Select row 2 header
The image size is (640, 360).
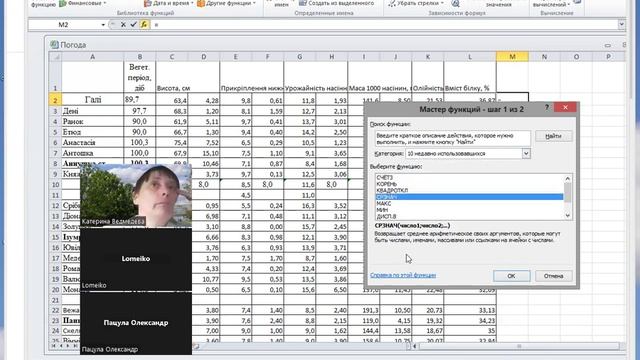[x=55, y=100]
